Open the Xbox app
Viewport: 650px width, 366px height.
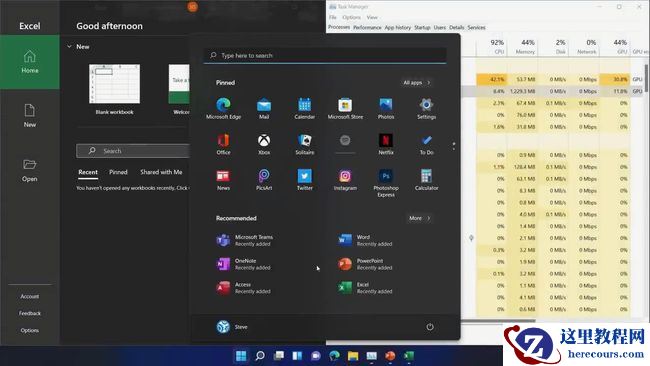[x=264, y=144]
